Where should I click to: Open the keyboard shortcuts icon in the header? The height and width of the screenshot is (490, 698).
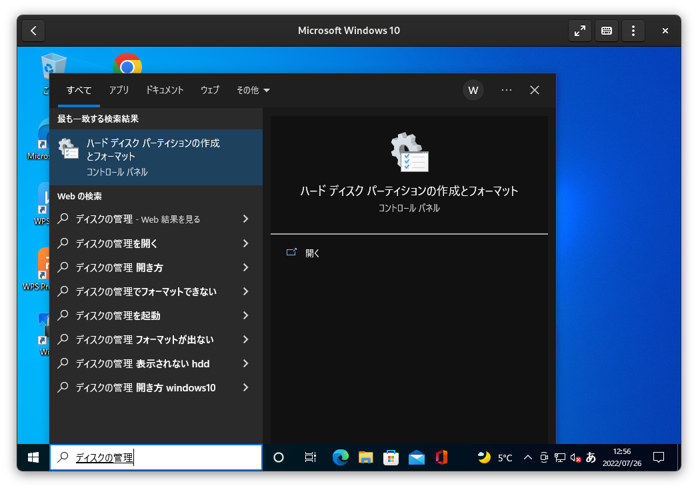click(x=606, y=31)
